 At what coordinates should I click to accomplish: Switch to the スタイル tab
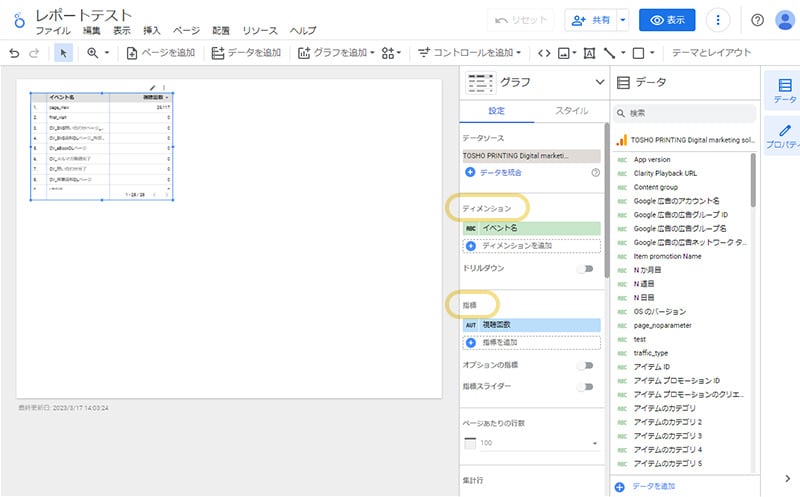pyautogui.click(x=571, y=111)
